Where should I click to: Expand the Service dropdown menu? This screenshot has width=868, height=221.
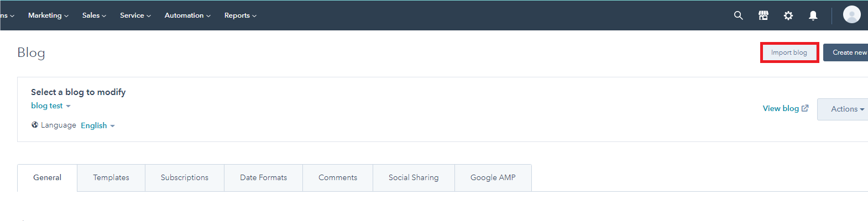click(x=135, y=15)
